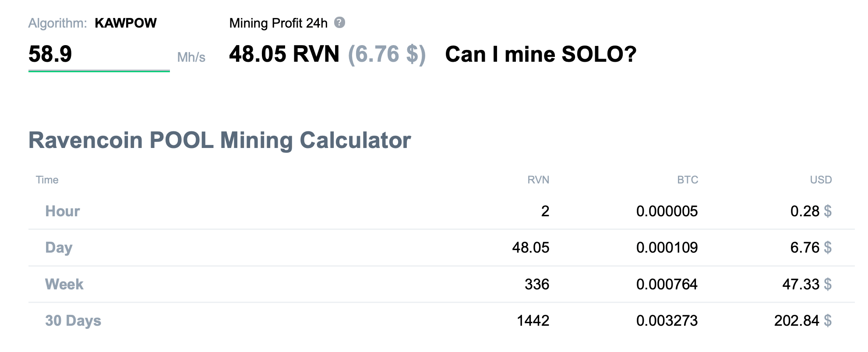Select the BTC column header
The width and height of the screenshot is (868, 352).
pyautogui.click(x=687, y=180)
